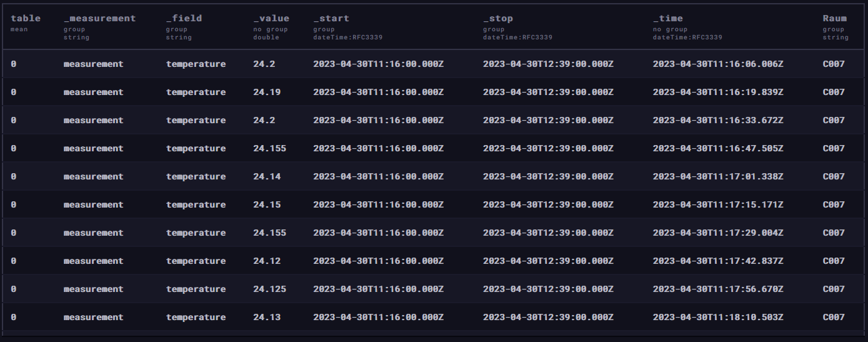Image resolution: width=868 pixels, height=342 pixels.
Task: Click the _stop column header
Action: pos(499,19)
